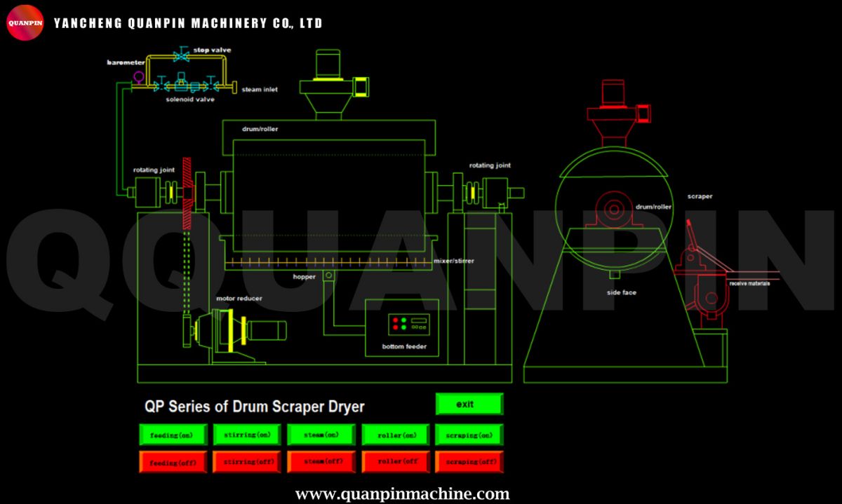Click "drum/roller" label in the side view

653,207
